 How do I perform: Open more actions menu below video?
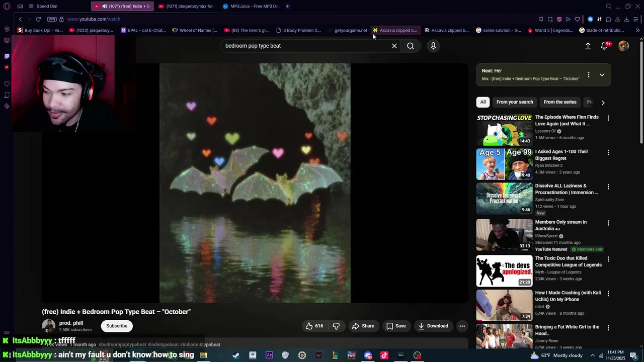point(462,326)
